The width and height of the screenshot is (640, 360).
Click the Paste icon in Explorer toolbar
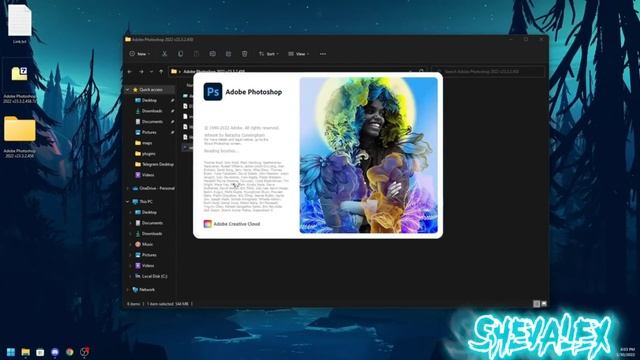pyautogui.click(x=196, y=54)
